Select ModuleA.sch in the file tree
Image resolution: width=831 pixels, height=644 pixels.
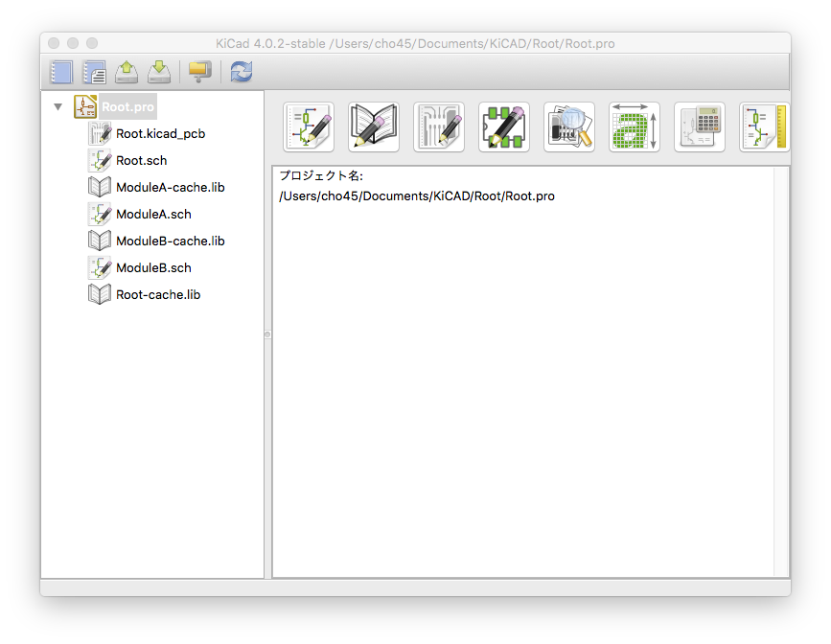coord(153,215)
